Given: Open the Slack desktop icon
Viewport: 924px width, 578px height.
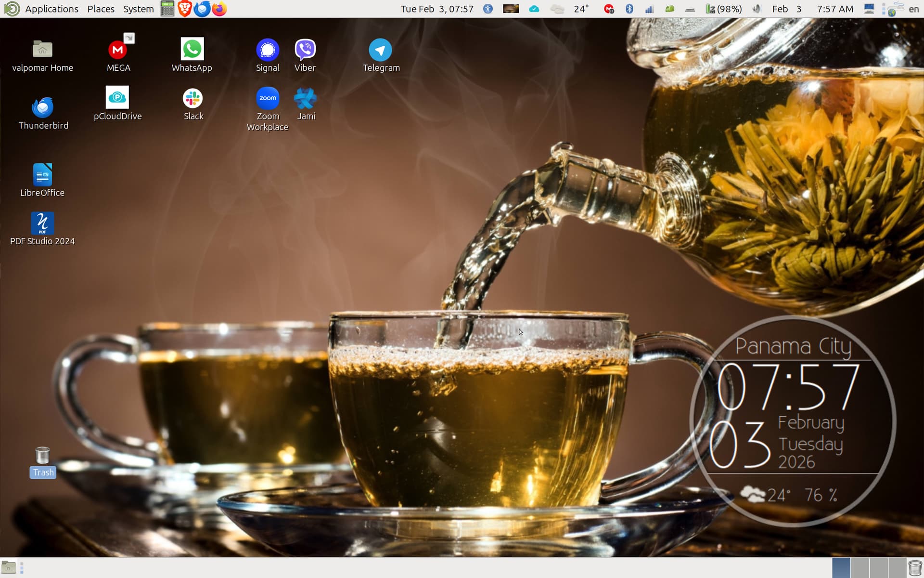Looking at the screenshot, I should [193, 99].
